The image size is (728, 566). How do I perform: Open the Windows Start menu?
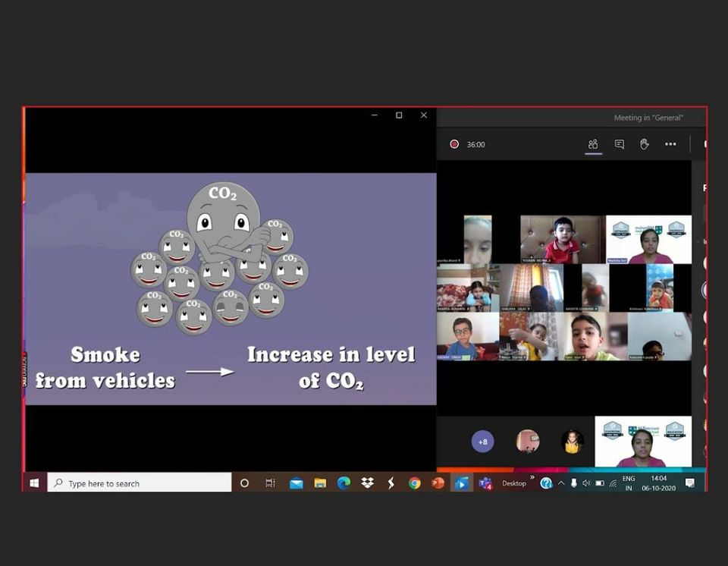tap(34, 483)
